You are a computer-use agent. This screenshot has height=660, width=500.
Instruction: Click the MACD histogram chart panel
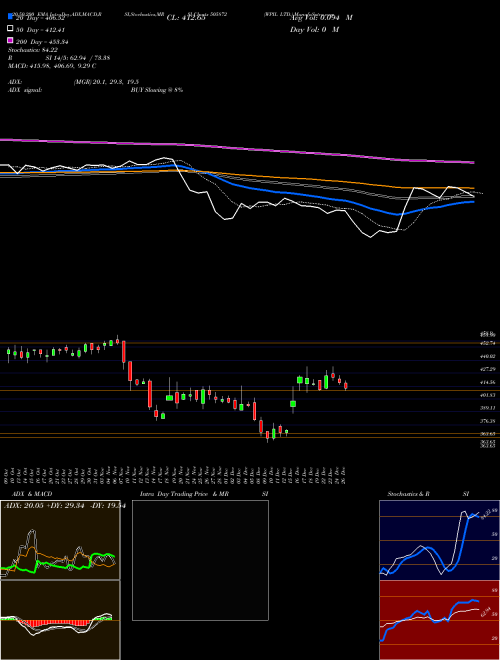click(60, 620)
